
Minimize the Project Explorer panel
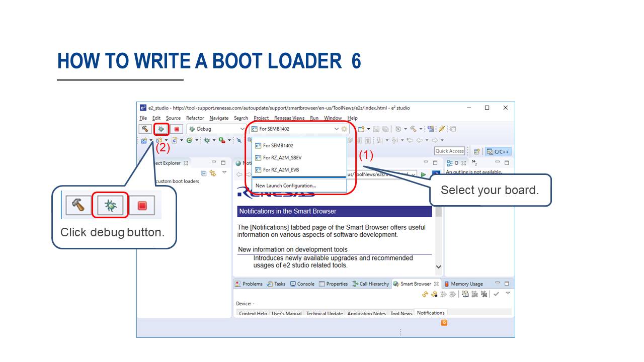point(214,162)
